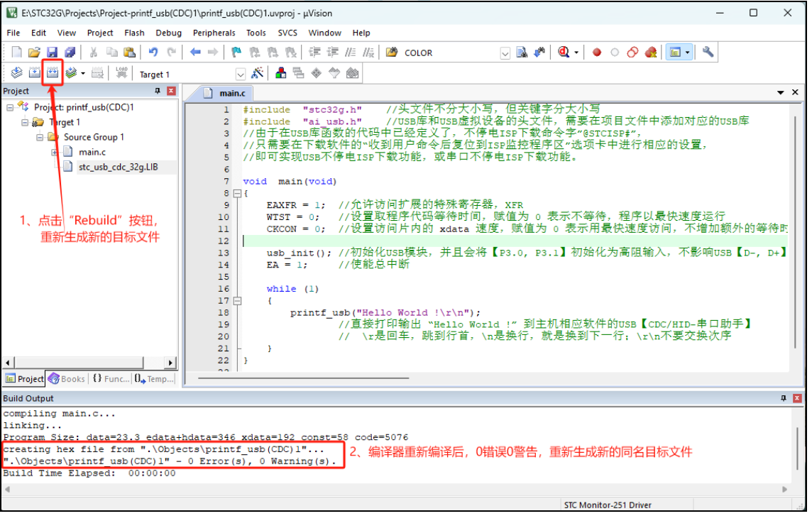
Task: Collapse the Project: printf_usb(CDC)1 tree node
Action: coord(10,108)
